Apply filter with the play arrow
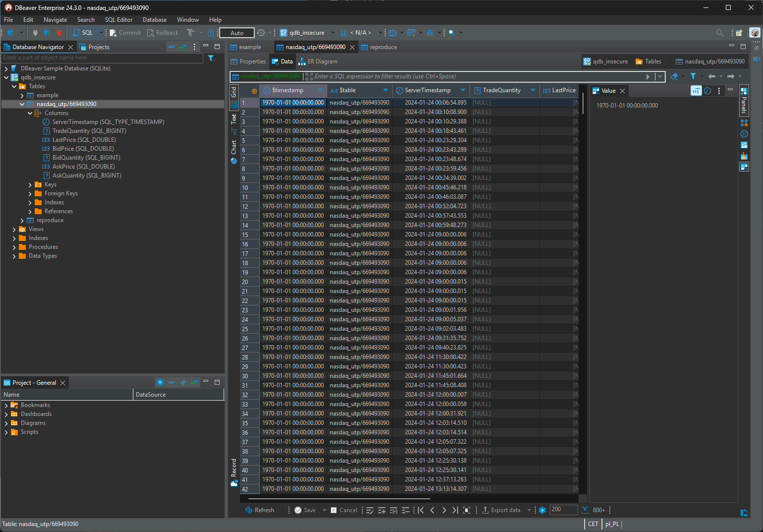This screenshot has width=763, height=532. (x=648, y=76)
